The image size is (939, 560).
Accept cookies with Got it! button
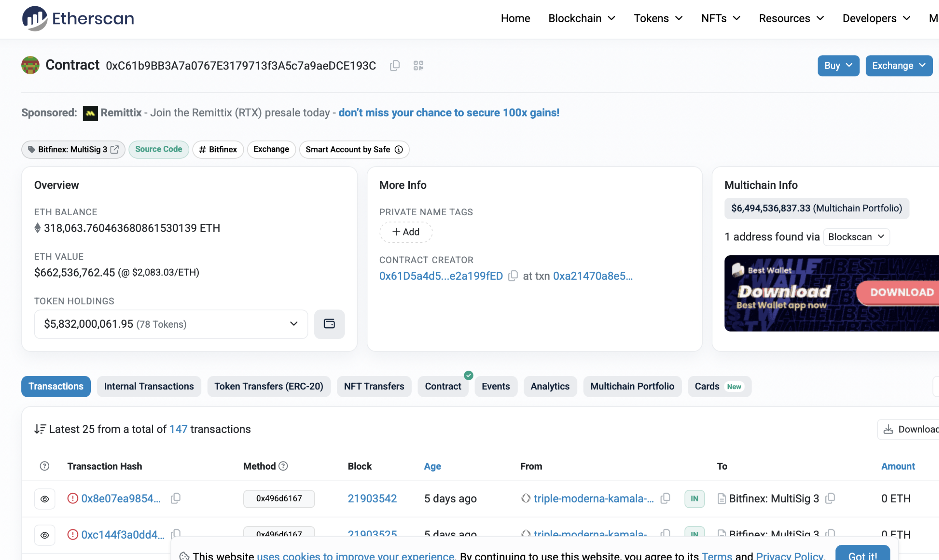coord(862,553)
